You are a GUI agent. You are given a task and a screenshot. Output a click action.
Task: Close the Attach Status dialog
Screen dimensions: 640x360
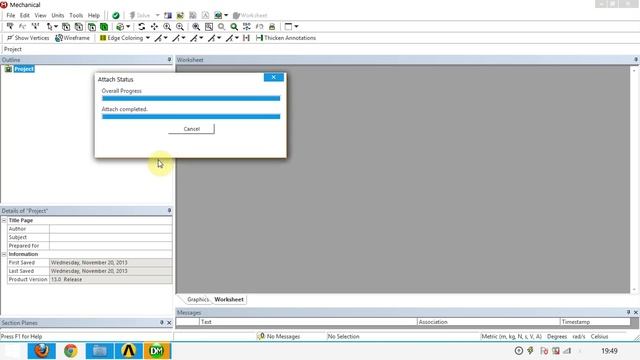(273, 77)
